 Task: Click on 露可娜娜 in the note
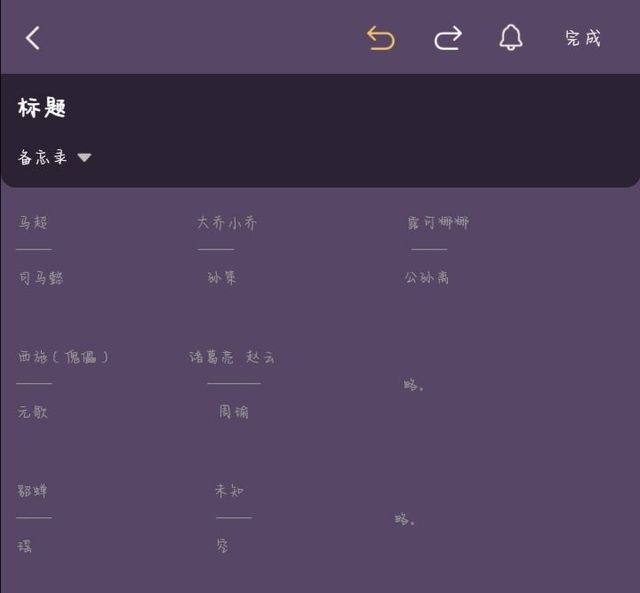pos(437,222)
